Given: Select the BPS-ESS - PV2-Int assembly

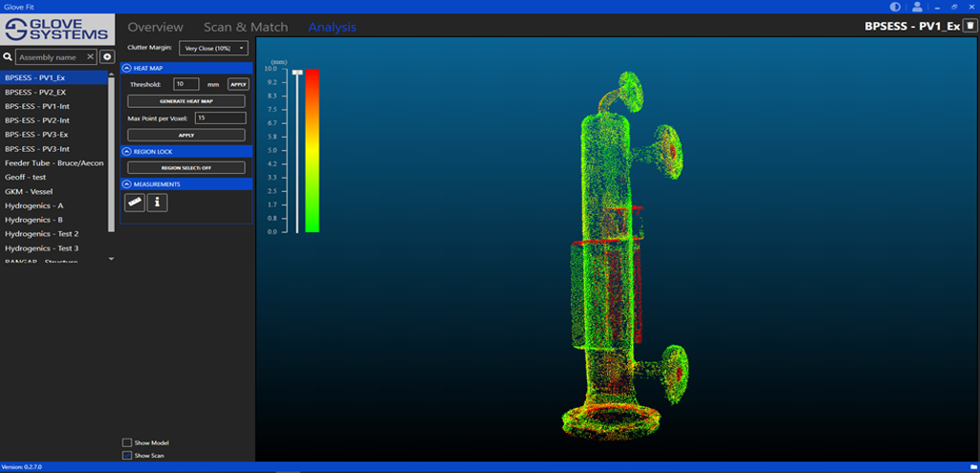Looking at the screenshot, I should pyautogui.click(x=54, y=120).
